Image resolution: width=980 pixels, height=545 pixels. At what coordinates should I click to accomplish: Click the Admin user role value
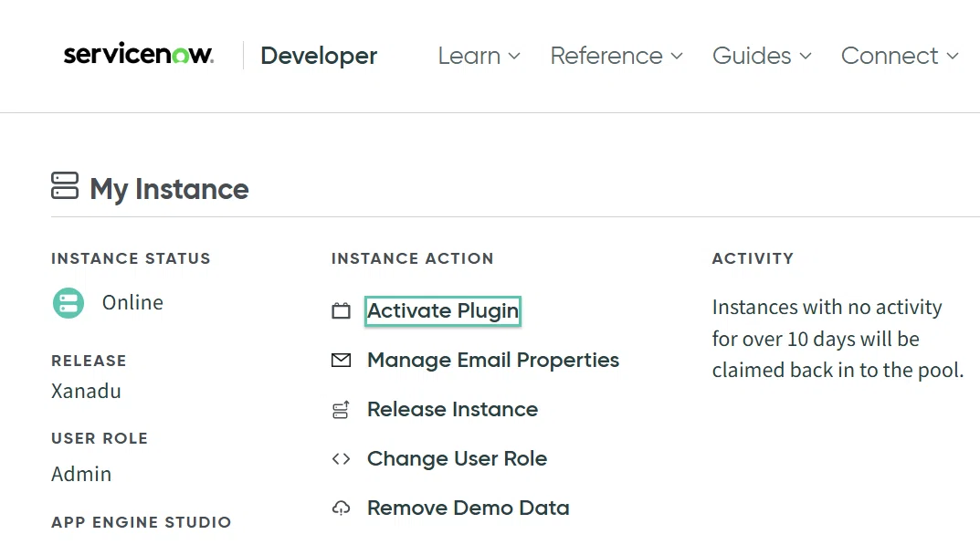[x=81, y=475]
